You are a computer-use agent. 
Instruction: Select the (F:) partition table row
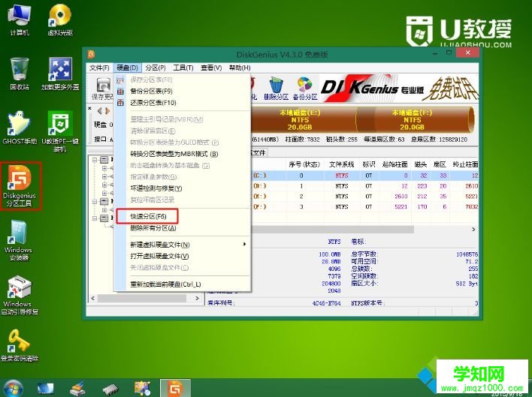364,206
